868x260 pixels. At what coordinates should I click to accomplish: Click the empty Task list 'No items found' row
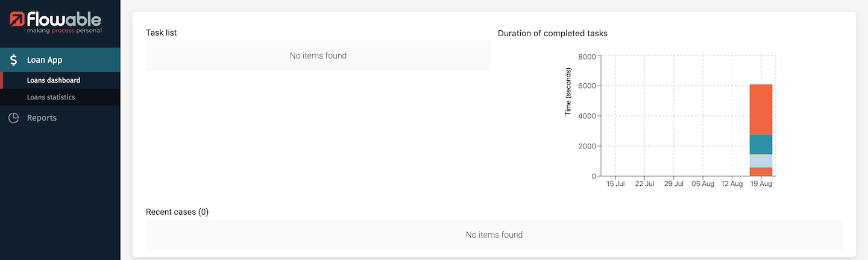point(318,55)
